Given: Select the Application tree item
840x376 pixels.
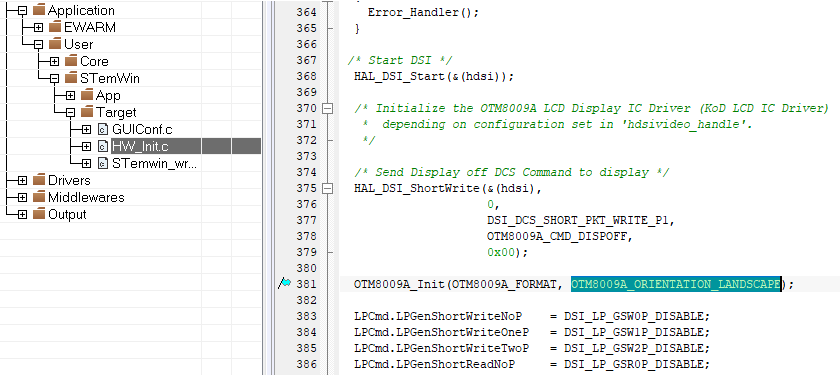Looking at the screenshot, I should pos(81,11).
